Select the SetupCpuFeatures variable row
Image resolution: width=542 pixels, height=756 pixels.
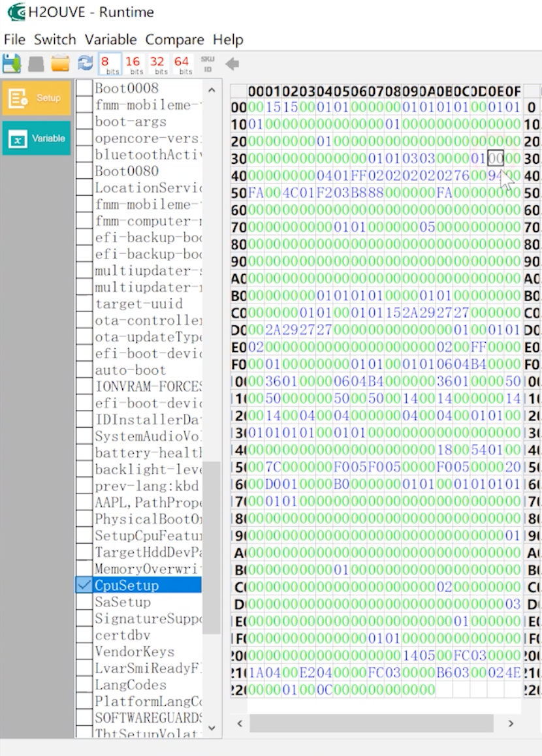[x=148, y=535]
